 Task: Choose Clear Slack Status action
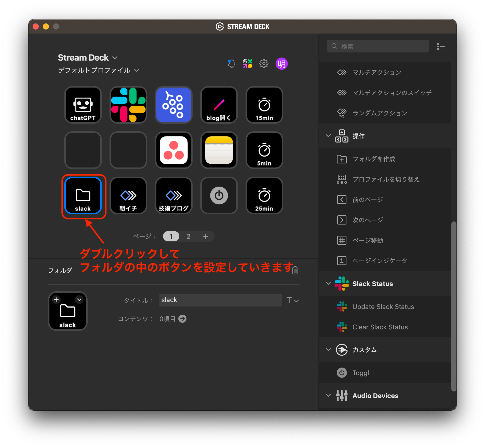click(385, 327)
